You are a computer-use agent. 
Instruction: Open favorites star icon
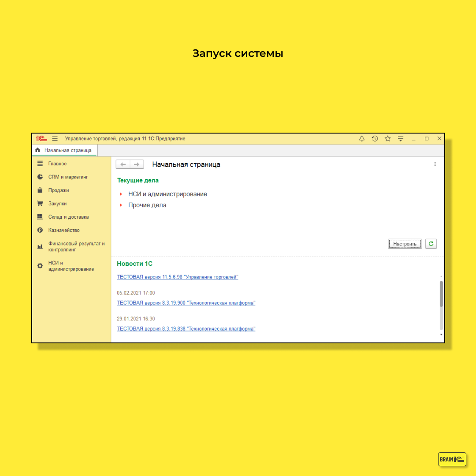click(x=388, y=138)
